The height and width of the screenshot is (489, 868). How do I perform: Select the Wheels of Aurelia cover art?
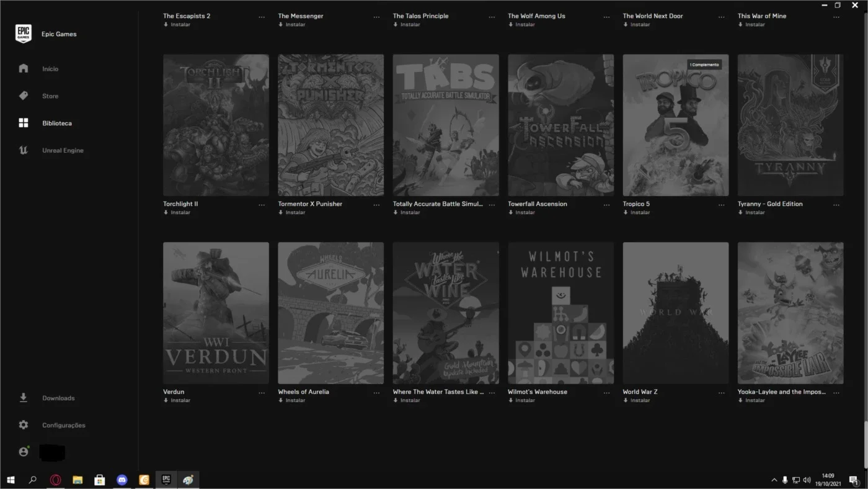(330, 313)
